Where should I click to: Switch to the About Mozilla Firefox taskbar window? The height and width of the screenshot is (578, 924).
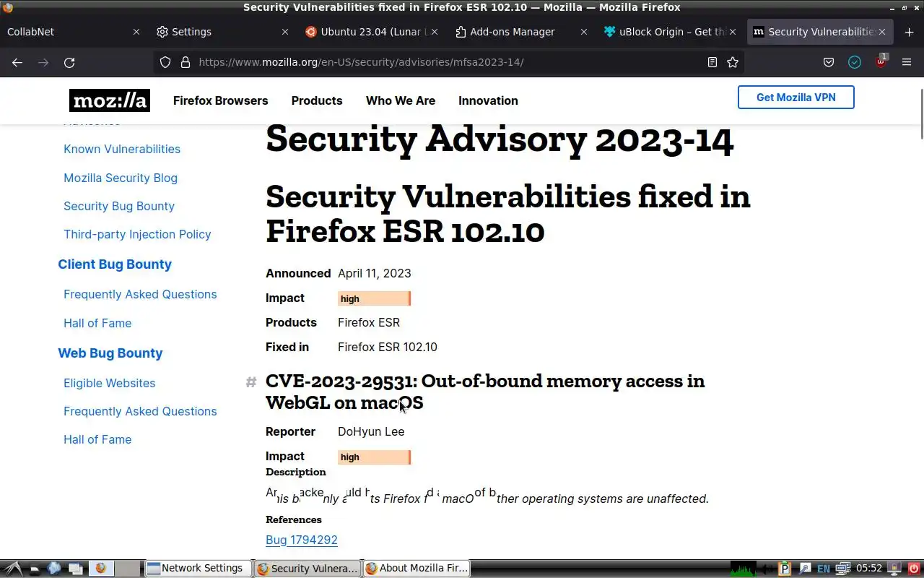tap(417, 569)
